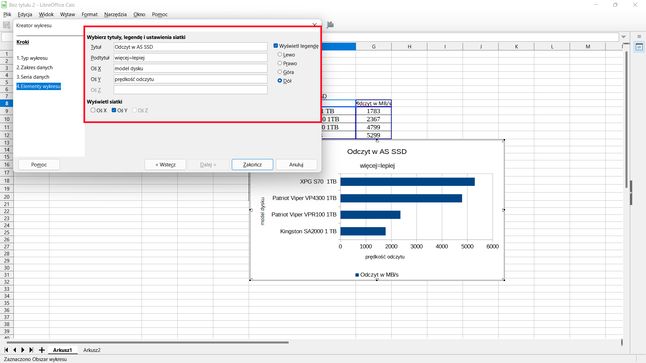Open the sidebar Properties panel icon

coord(639,47)
